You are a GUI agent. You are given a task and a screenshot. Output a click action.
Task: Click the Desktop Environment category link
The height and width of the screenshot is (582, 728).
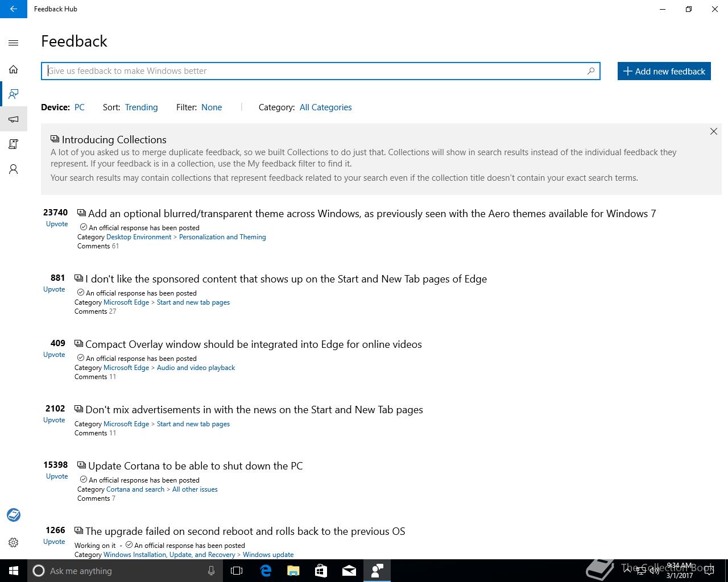pos(139,237)
